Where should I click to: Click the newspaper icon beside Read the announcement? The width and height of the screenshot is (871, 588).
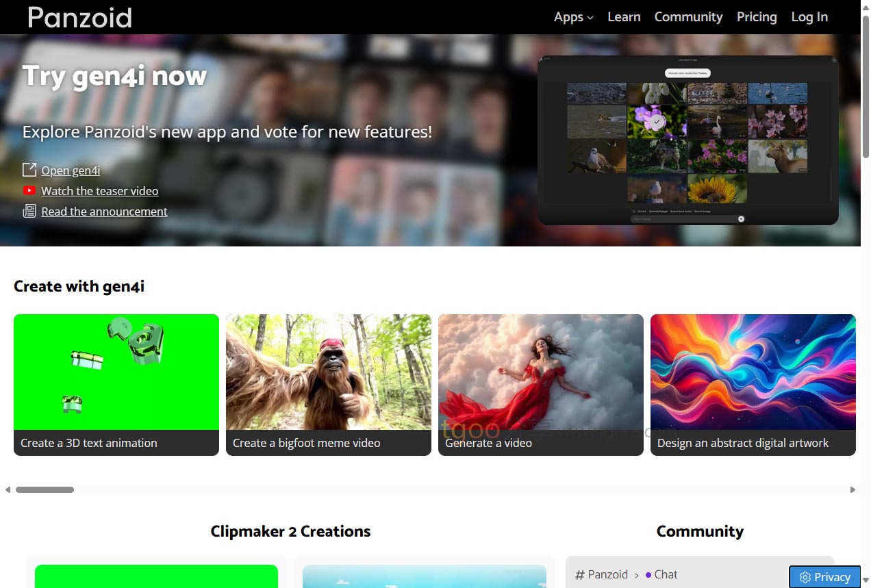(x=29, y=212)
